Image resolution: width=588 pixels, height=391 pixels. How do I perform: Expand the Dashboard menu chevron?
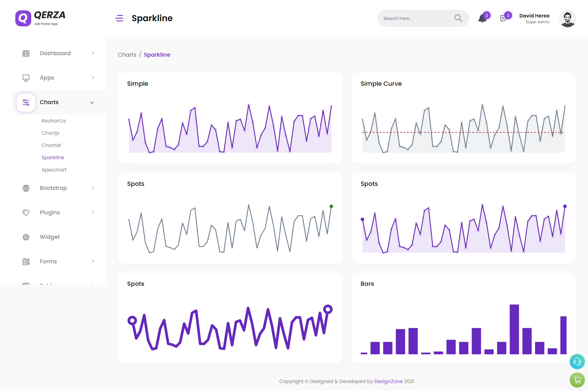tap(93, 53)
